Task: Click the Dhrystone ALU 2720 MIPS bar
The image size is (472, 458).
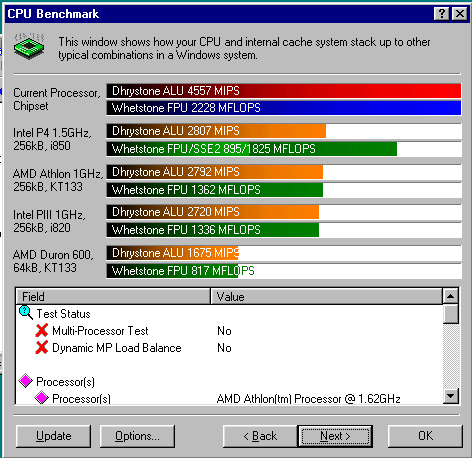Action: pos(213,212)
